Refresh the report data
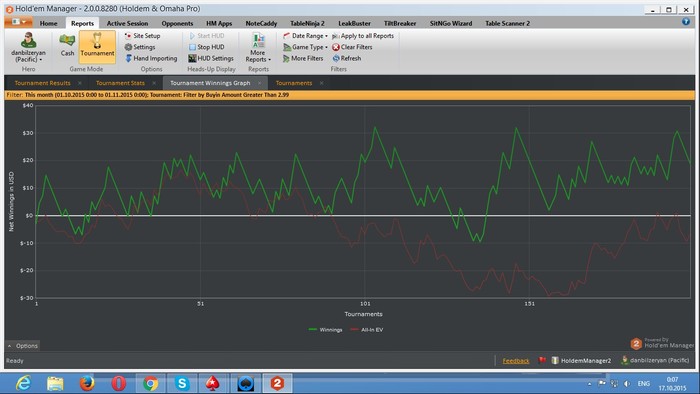 (346, 58)
